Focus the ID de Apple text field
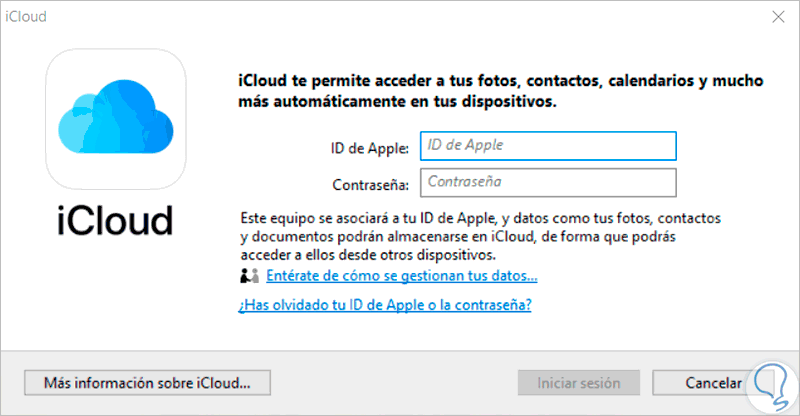 549,146
